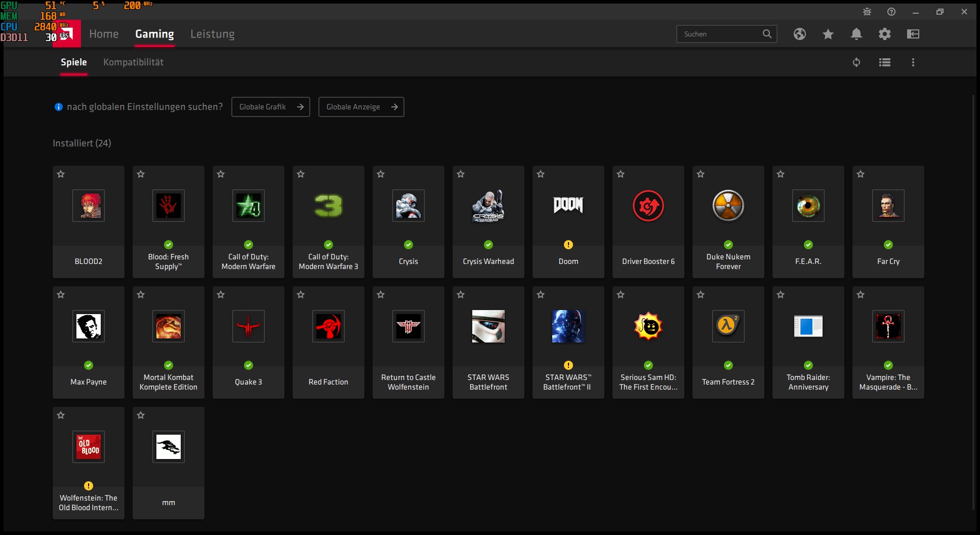This screenshot has width=980, height=535.
Task: Open Mortal Kombat Komplete Edition icon
Action: coord(169,326)
